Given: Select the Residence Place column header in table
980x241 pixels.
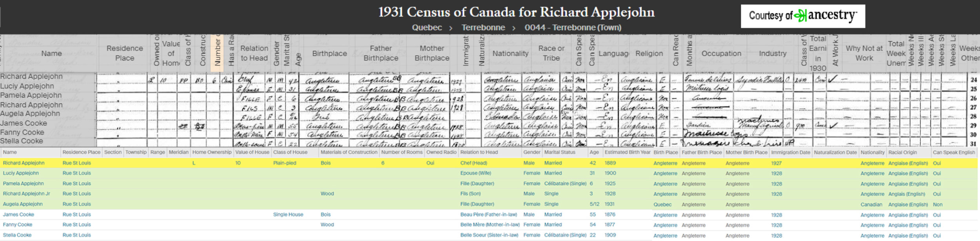Looking at the screenshot, I should (82, 152).
